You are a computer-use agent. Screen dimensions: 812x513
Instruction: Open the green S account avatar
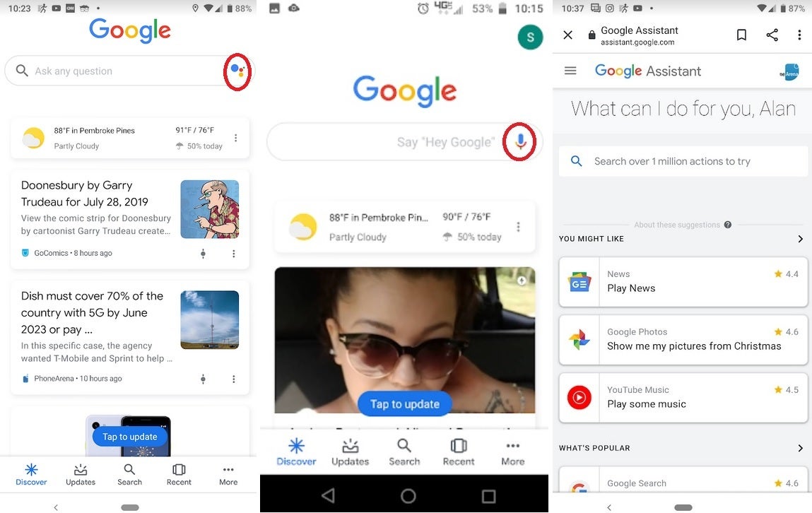coord(530,37)
